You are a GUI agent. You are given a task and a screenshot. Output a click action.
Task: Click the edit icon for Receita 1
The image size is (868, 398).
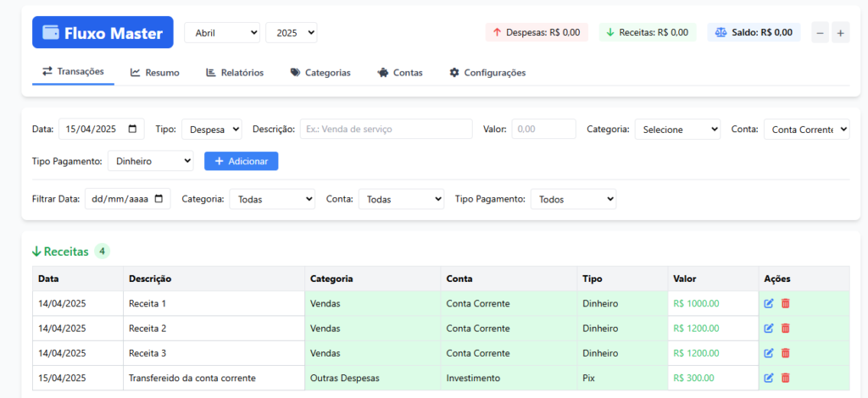tap(769, 303)
